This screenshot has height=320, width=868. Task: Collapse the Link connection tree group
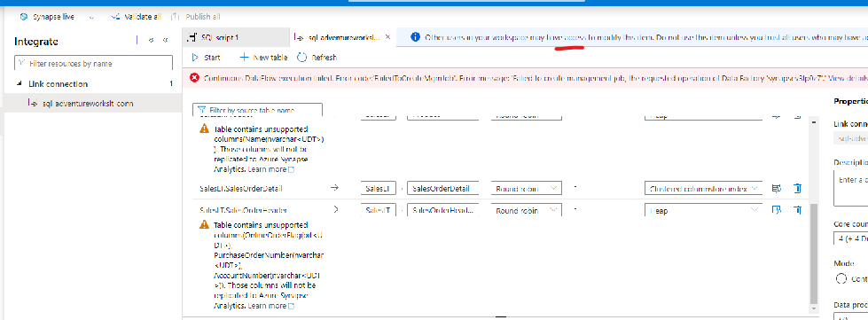pyautogui.click(x=20, y=84)
